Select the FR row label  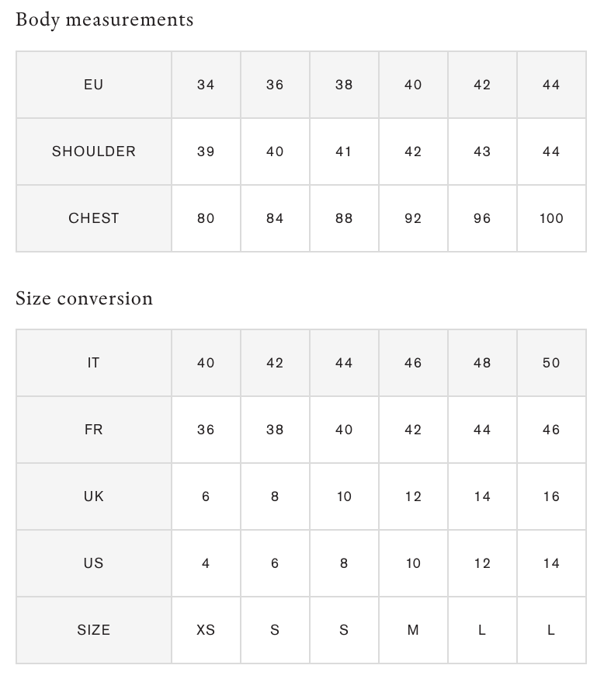pos(93,430)
